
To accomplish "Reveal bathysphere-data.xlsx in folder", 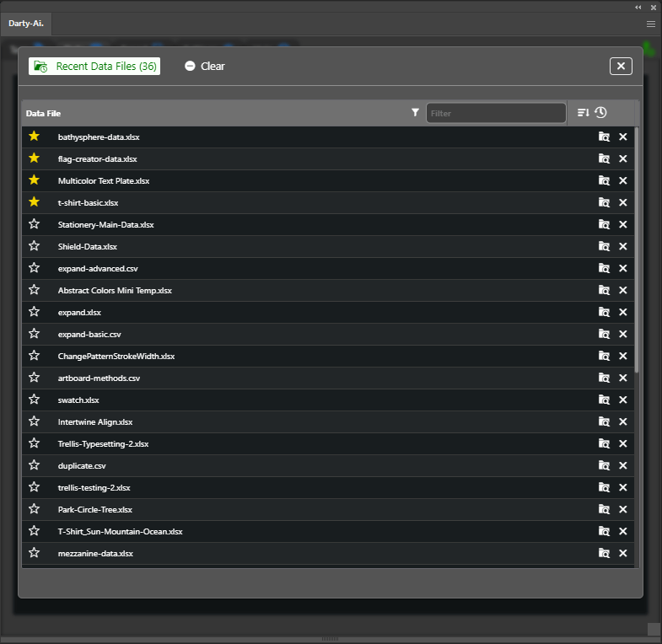I will (x=604, y=137).
